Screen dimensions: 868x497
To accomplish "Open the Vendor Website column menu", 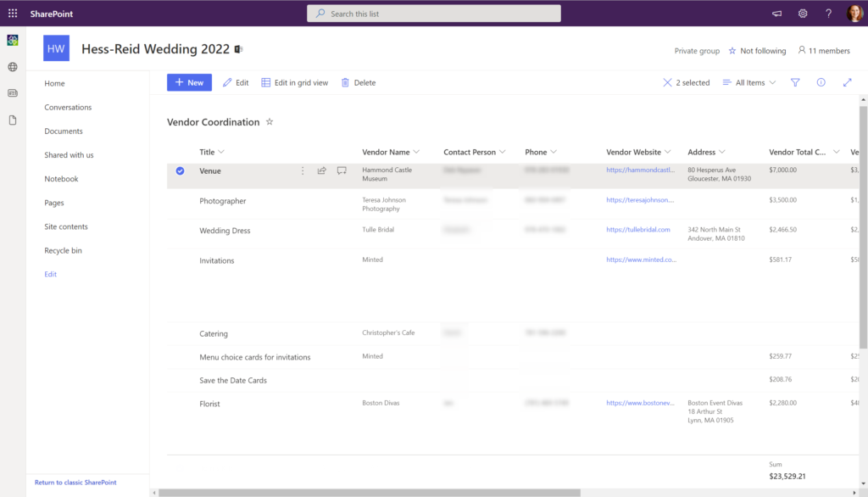I will click(x=638, y=152).
